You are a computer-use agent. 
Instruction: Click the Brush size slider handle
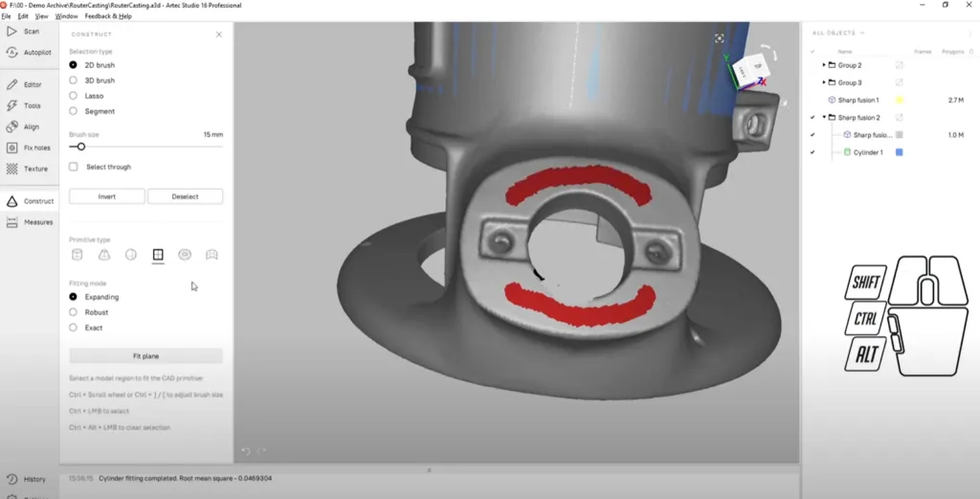pyautogui.click(x=80, y=147)
